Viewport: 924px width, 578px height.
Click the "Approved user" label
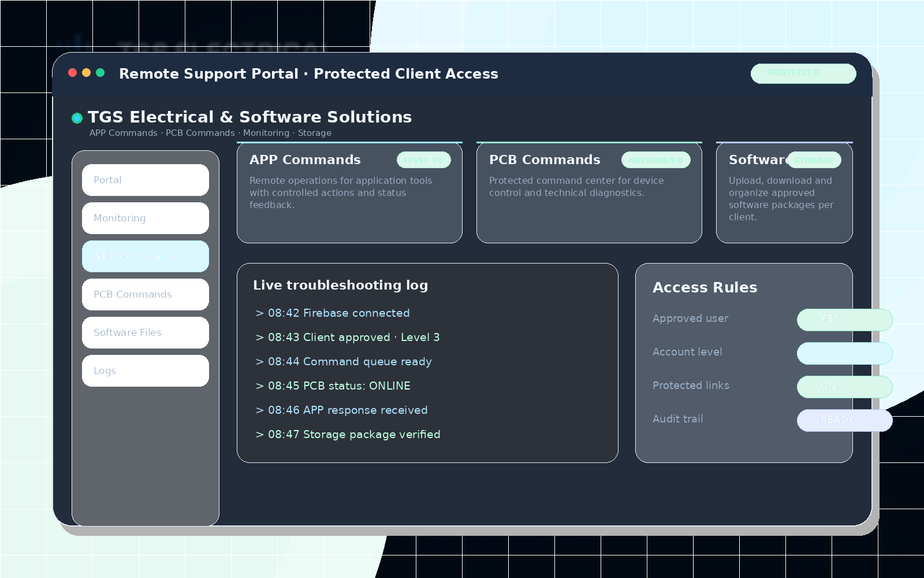coord(690,318)
